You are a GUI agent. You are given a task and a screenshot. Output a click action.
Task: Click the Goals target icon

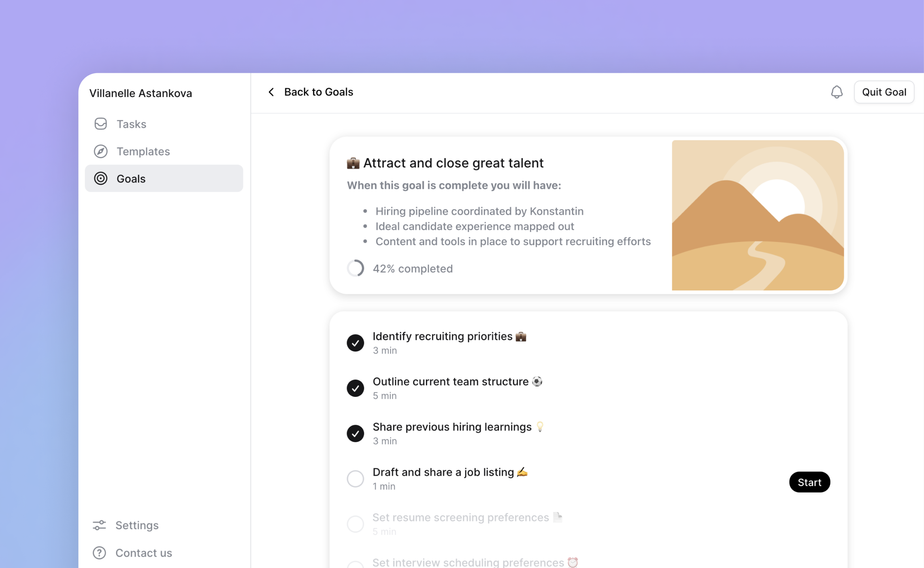pos(100,178)
